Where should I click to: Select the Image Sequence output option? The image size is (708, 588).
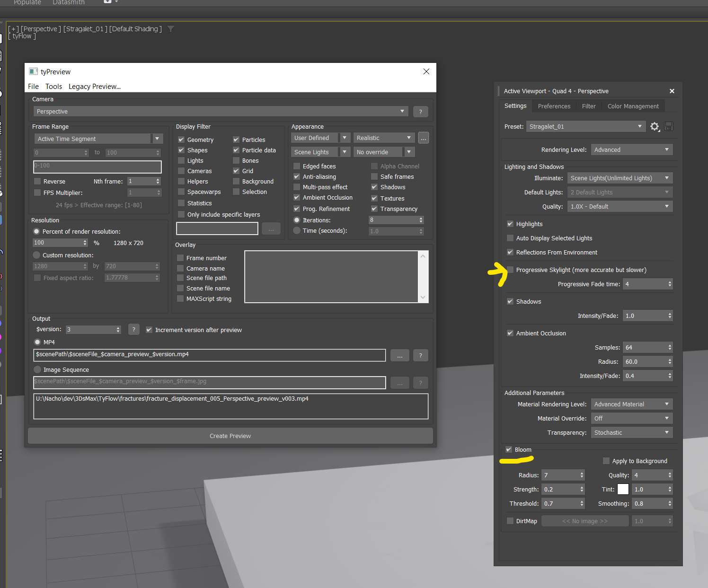(x=37, y=369)
